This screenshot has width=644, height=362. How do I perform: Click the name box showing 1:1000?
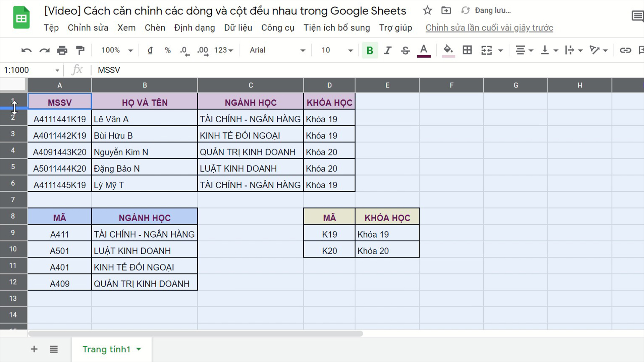click(x=31, y=70)
